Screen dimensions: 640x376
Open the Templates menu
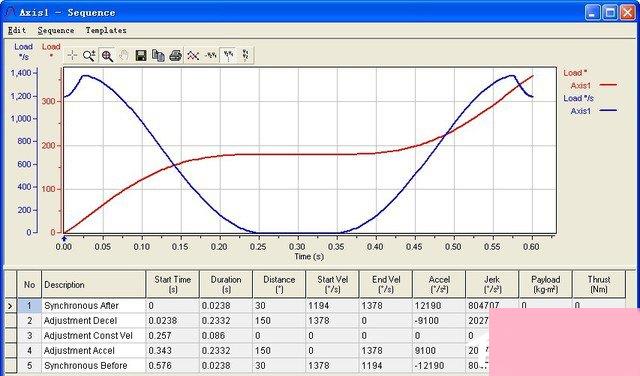pyautogui.click(x=106, y=31)
